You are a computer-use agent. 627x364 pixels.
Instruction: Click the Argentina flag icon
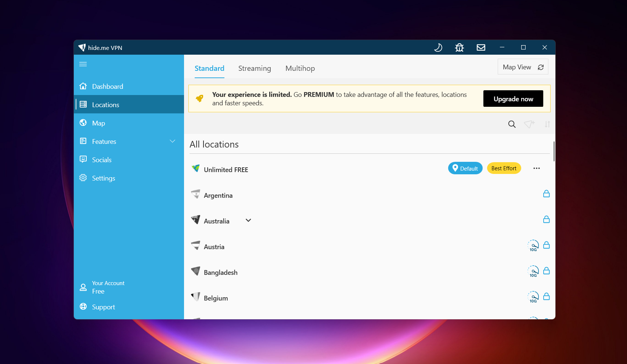[x=196, y=194]
